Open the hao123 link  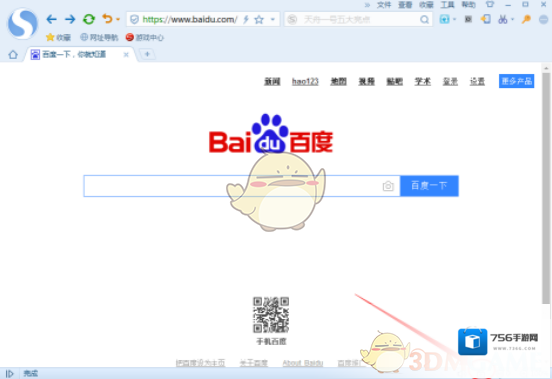(x=305, y=82)
